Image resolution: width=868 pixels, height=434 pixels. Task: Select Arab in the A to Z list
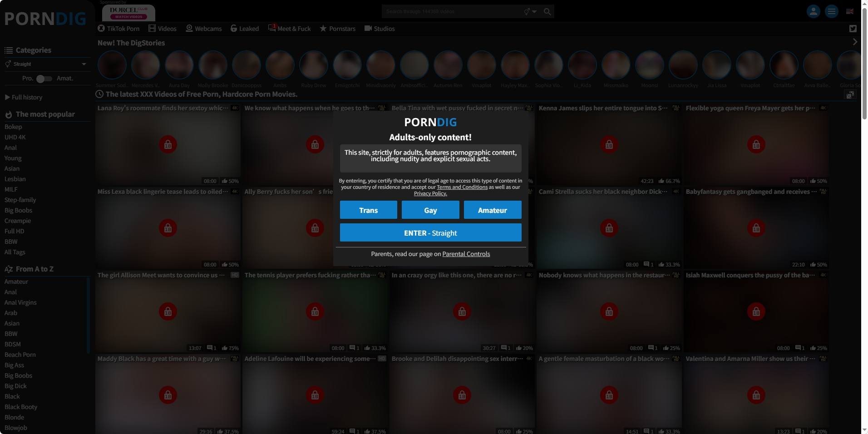[11, 313]
